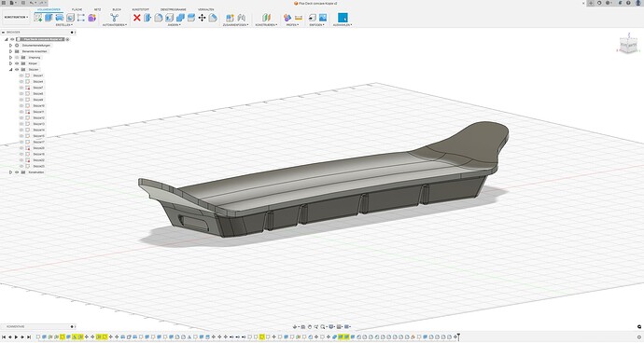Image resolution: width=644 pixels, height=343 pixels.
Task: Switch to the VERWALTEN tab
Action: [x=205, y=9]
